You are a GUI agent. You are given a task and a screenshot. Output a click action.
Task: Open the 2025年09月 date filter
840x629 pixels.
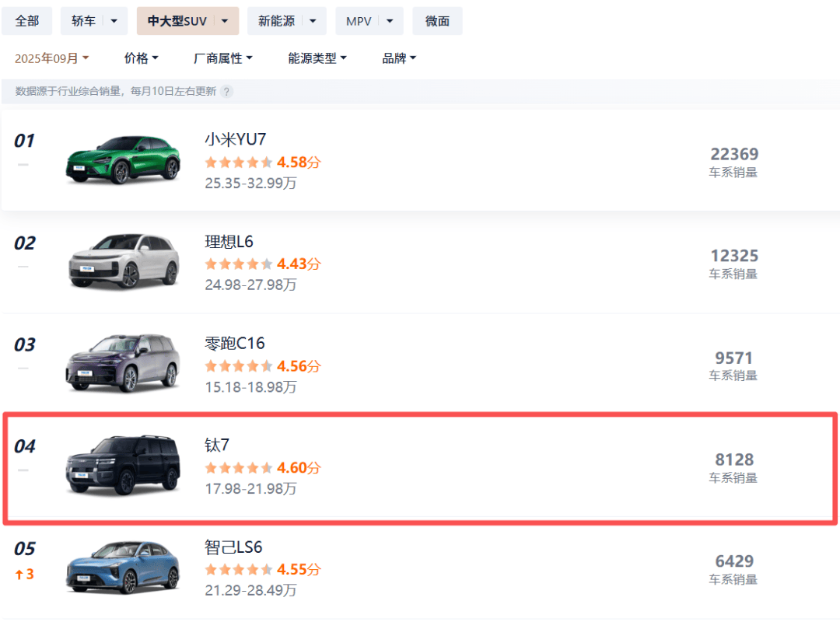pos(52,58)
